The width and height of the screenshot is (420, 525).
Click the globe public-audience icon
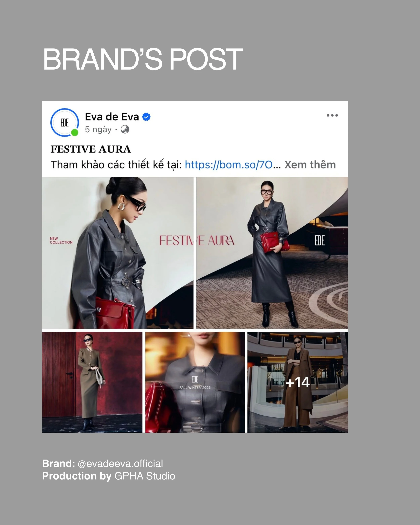click(125, 129)
